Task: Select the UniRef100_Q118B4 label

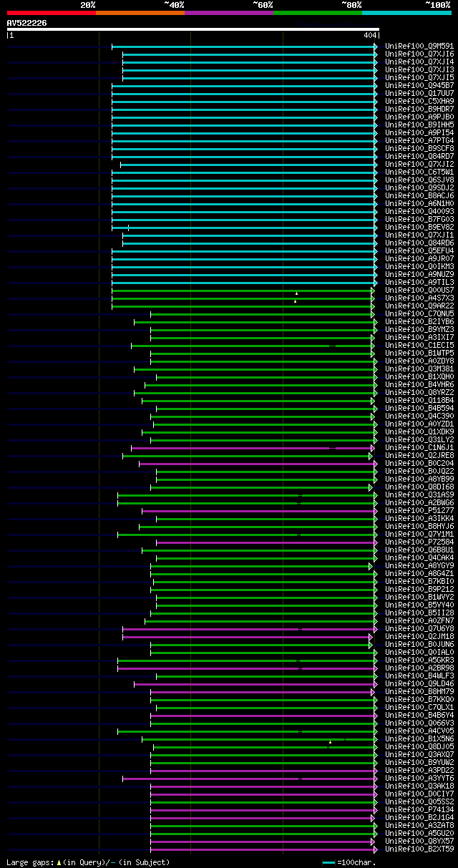Action: 419,401
